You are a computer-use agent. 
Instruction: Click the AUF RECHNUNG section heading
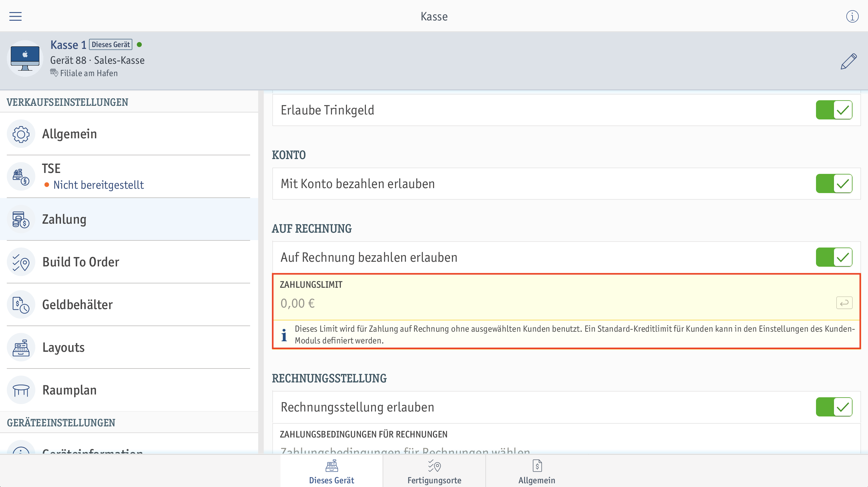tap(312, 229)
